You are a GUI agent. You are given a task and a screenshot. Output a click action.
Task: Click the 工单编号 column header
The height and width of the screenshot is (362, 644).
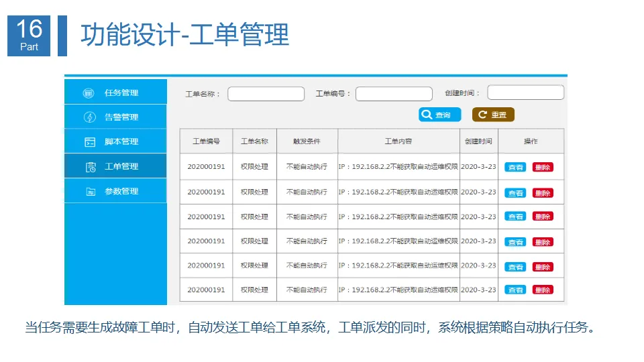pos(206,141)
